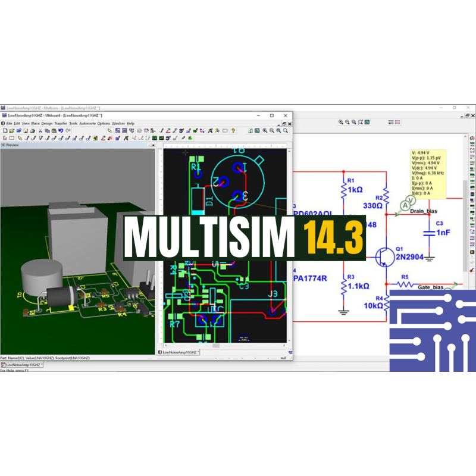Click the 2N2904 transistor Q1 symbol
This screenshot has width=476, height=476.
[x=381, y=256]
